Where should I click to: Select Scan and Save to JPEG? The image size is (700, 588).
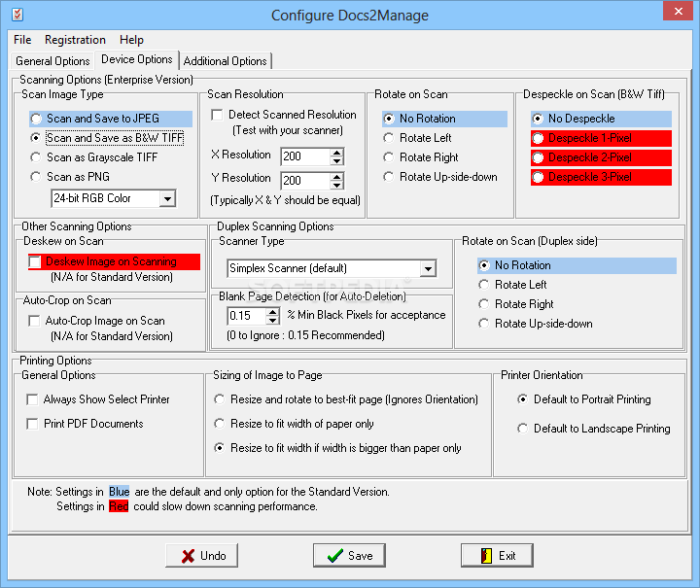(x=111, y=119)
